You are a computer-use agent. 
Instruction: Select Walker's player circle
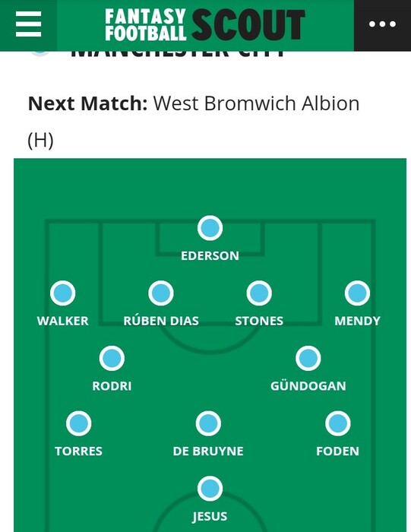click(x=63, y=293)
